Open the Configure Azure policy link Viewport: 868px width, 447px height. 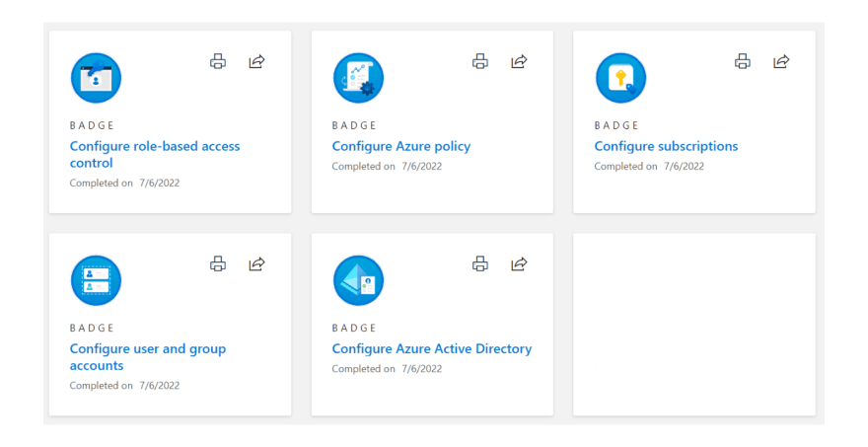tap(401, 146)
